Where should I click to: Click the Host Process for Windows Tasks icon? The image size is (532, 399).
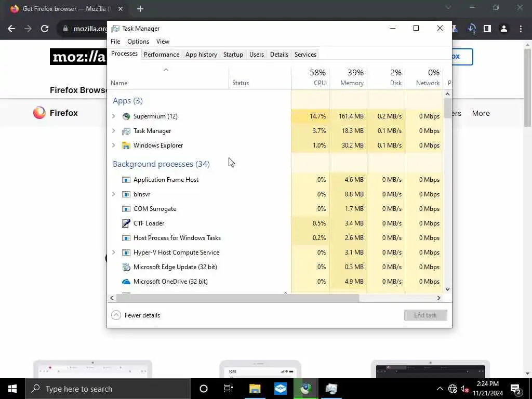pyautogui.click(x=126, y=238)
